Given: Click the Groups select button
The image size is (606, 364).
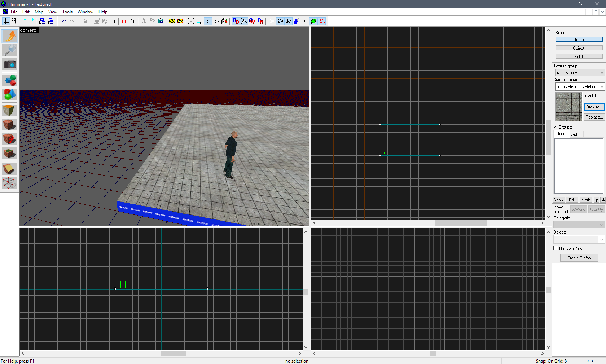Looking at the screenshot, I should tap(579, 40).
